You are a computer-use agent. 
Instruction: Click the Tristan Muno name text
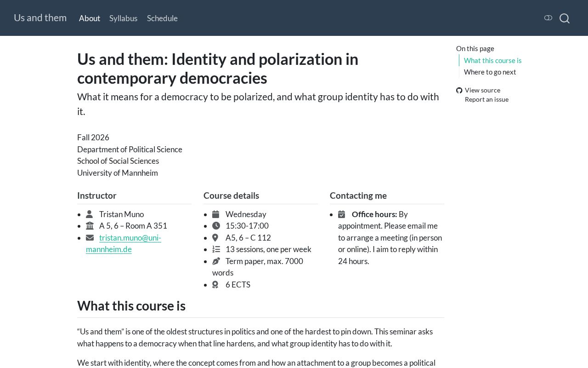point(121,214)
